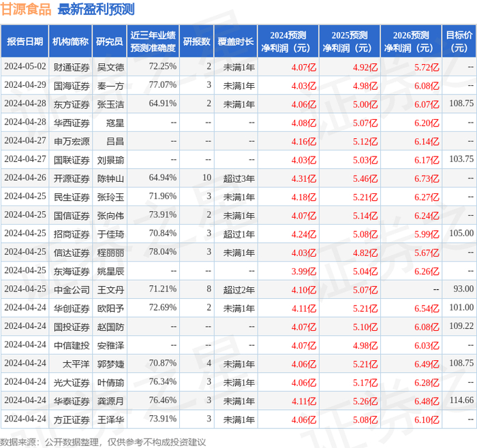
Task: Click the 机构简称 column header
Action: 70,42
